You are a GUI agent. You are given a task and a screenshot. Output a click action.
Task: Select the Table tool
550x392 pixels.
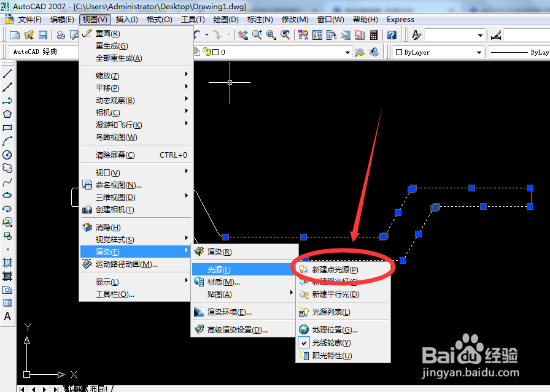pos(7,303)
